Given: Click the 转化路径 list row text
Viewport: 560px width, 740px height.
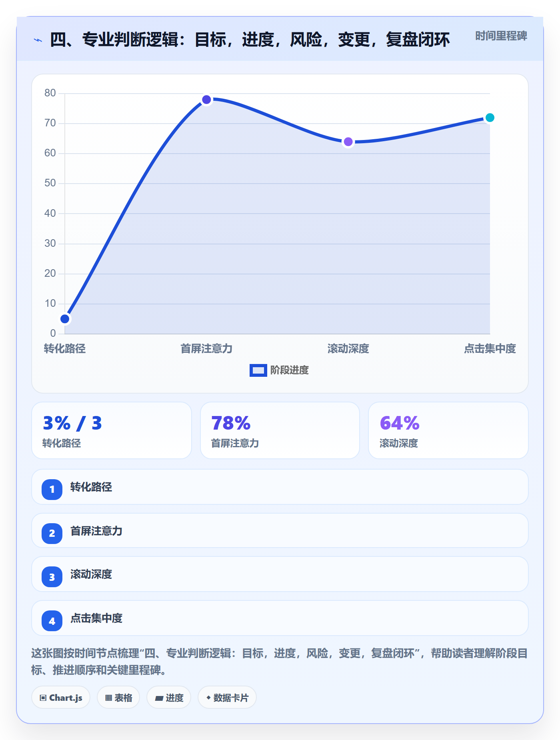Looking at the screenshot, I should click(x=91, y=487).
